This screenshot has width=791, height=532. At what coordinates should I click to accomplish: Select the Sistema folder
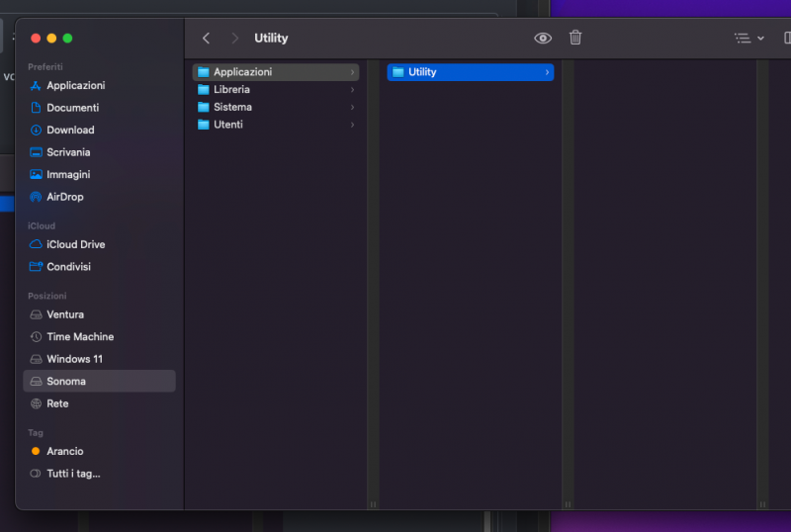pyautogui.click(x=276, y=107)
